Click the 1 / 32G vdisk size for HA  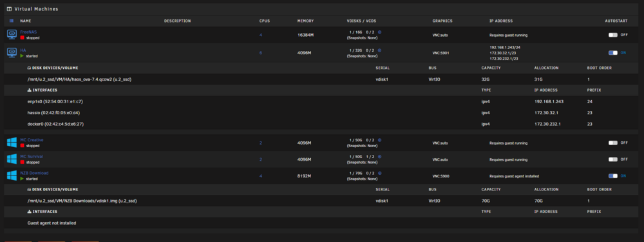(x=355, y=50)
